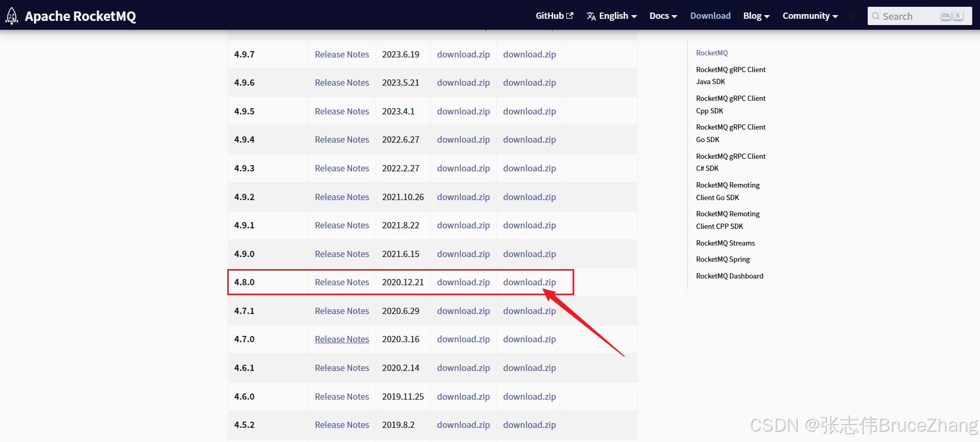Click first download.zip for version 4.8.0
Image resolution: width=980 pixels, height=442 pixels.
[463, 282]
